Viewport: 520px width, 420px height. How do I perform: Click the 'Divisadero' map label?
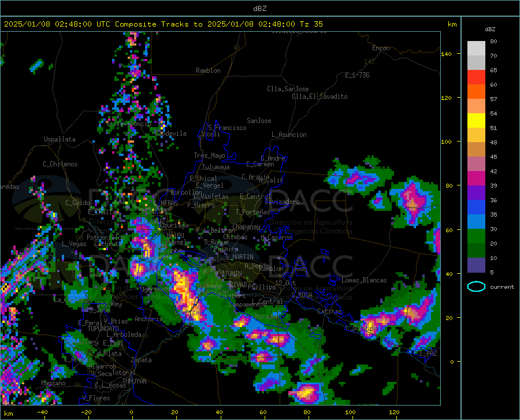pos(282,202)
